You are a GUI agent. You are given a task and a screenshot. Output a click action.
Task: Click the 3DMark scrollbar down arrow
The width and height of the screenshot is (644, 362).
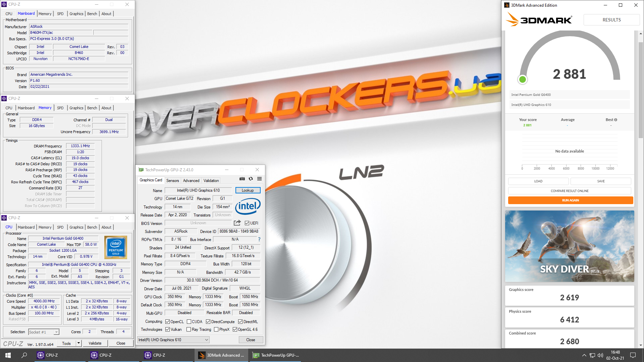coord(641,345)
